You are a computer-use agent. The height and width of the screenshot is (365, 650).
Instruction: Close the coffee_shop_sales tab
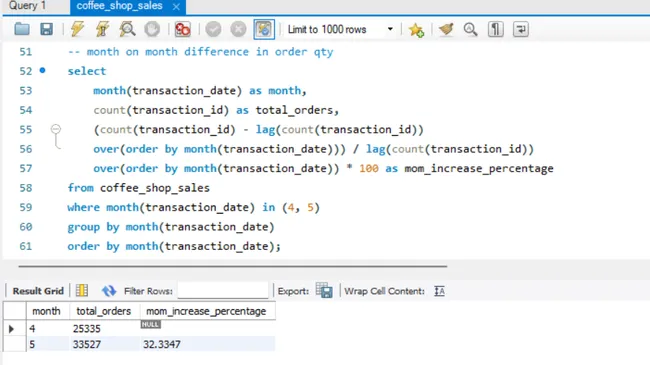pyautogui.click(x=176, y=7)
